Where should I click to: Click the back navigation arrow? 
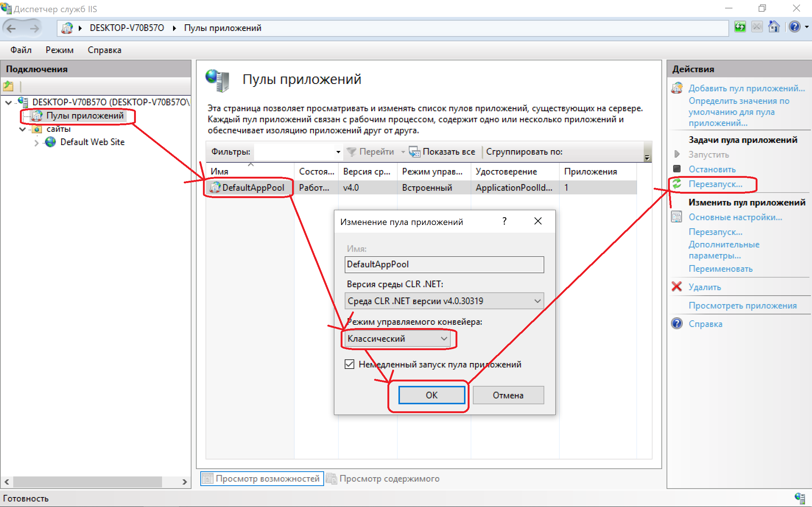click(x=11, y=28)
